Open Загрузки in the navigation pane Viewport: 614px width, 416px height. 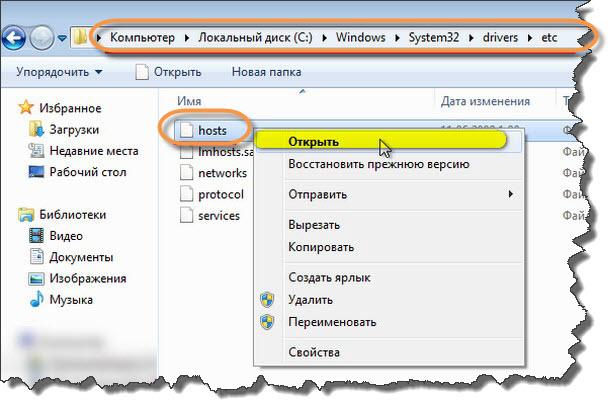pyautogui.click(x=74, y=130)
